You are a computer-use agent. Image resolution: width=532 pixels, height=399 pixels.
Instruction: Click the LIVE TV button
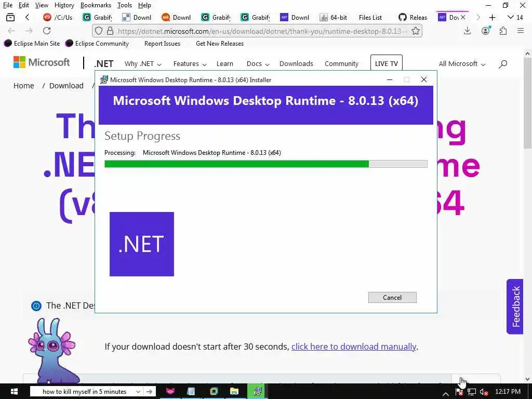click(386, 63)
